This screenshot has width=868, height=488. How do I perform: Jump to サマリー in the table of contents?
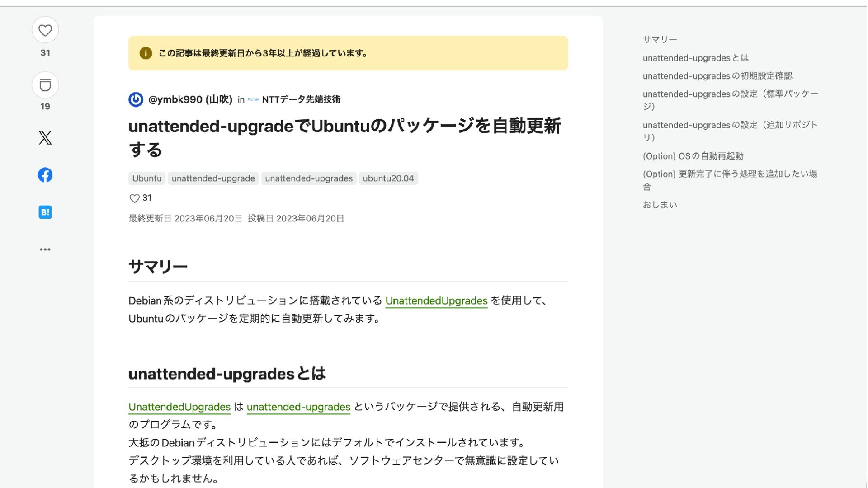(x=660, y=40)
